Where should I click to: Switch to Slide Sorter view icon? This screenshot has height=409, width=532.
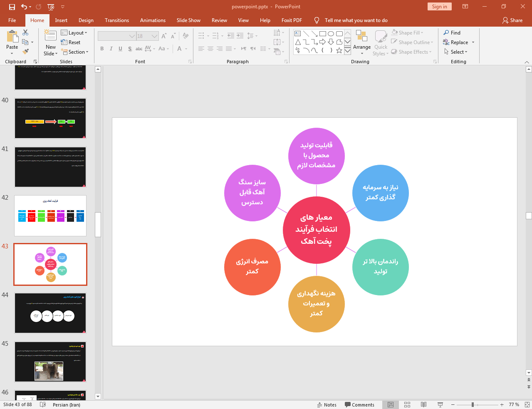pos(407,404)
